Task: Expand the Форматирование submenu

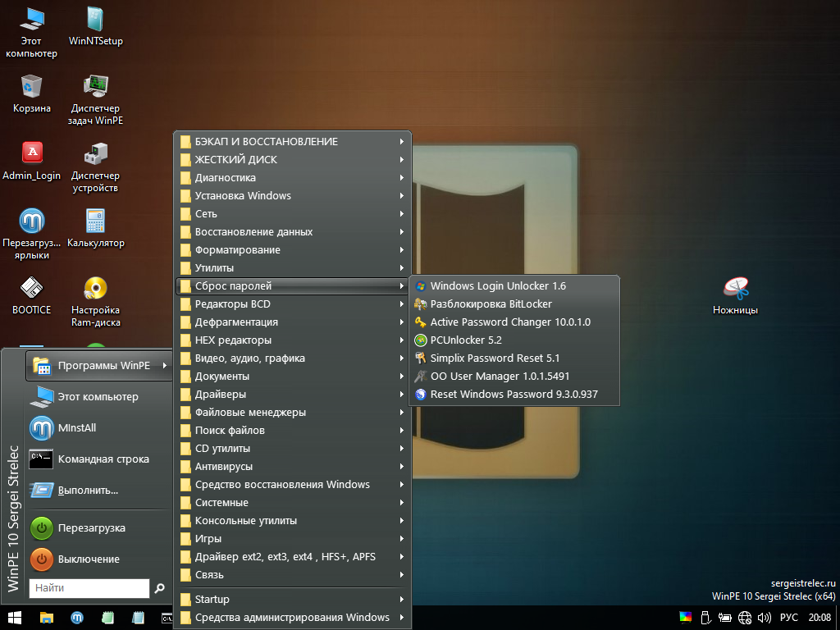Action: pos(293,250)
